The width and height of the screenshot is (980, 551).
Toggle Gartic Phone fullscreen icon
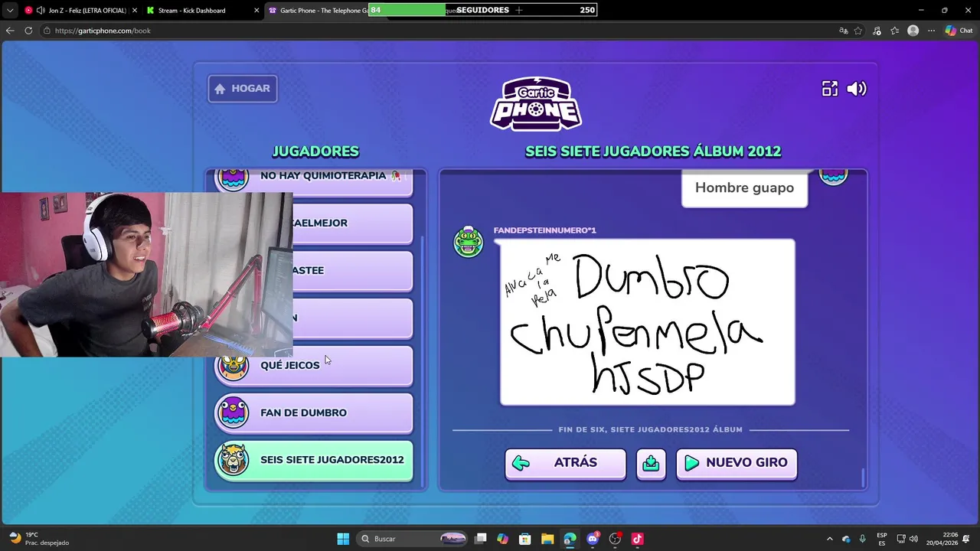(x=830, y=89)
